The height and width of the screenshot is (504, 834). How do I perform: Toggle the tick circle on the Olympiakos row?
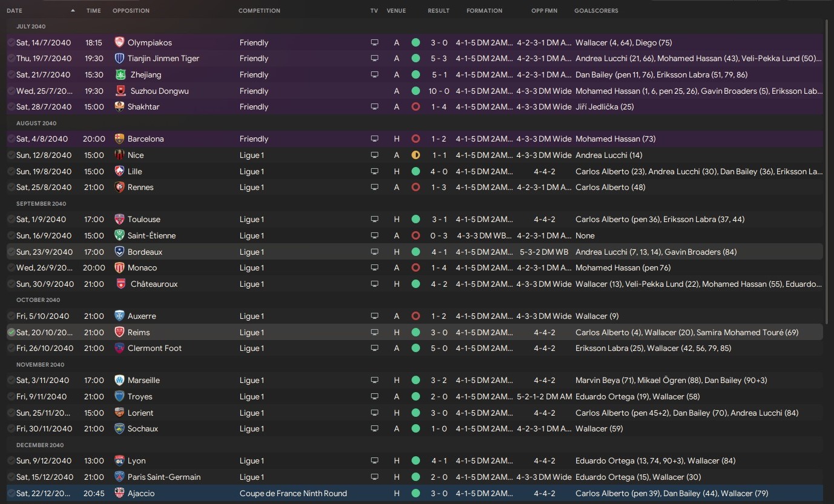tap(11, 42)
